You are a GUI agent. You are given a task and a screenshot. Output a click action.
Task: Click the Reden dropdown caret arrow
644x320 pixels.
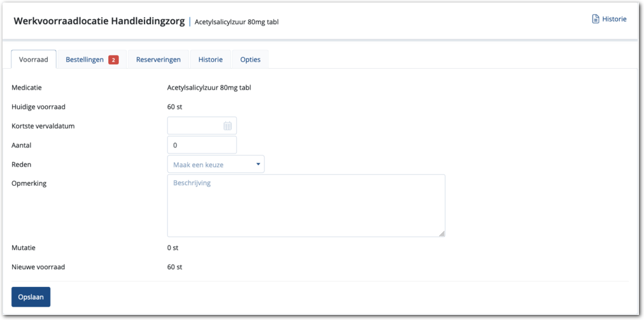click(x=258, y=164)
